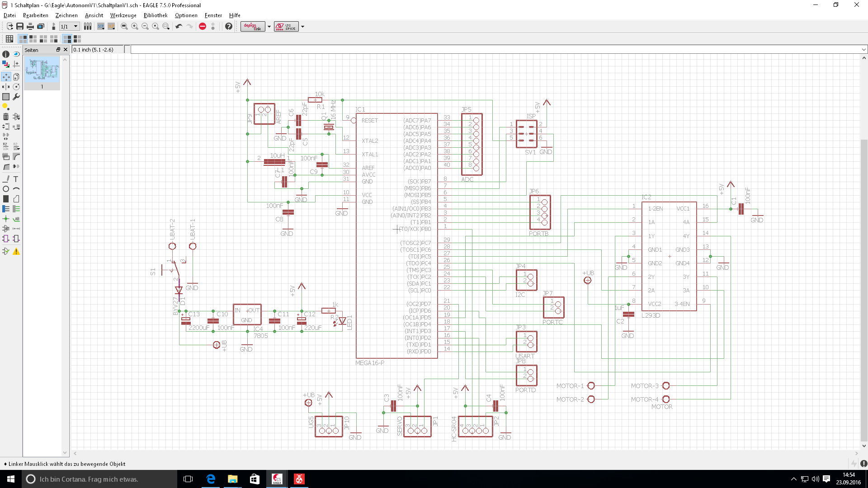Select the Text tool
Viewport: 868px width, 488px height.
coord(16,179)
